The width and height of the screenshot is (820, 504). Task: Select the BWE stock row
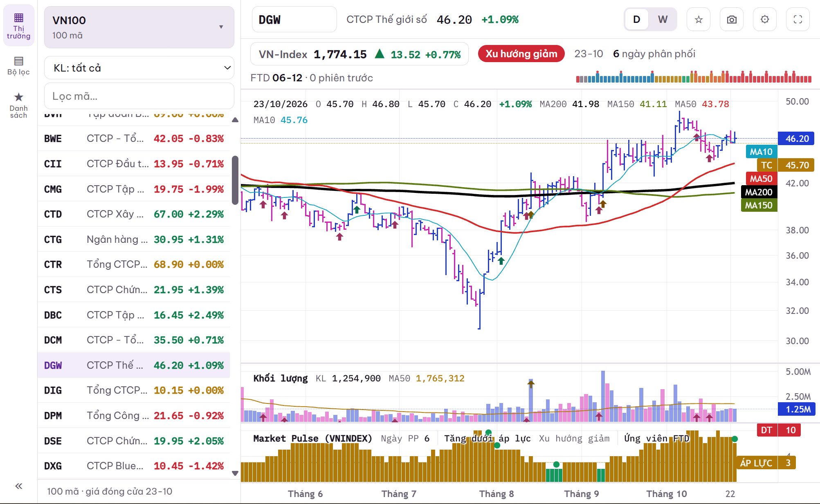tap(134, 139)
